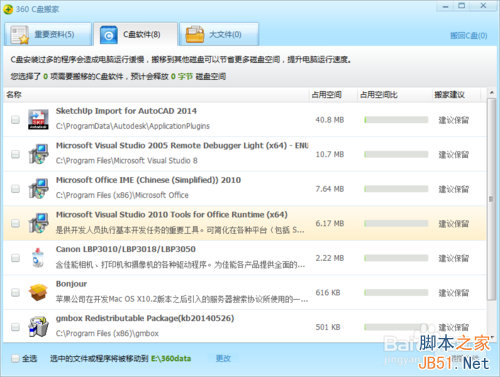The width and height of the screenshot is (500, 377).
Task: Enable the 全选 select-all checkbox
Action: tap(15, 359)
